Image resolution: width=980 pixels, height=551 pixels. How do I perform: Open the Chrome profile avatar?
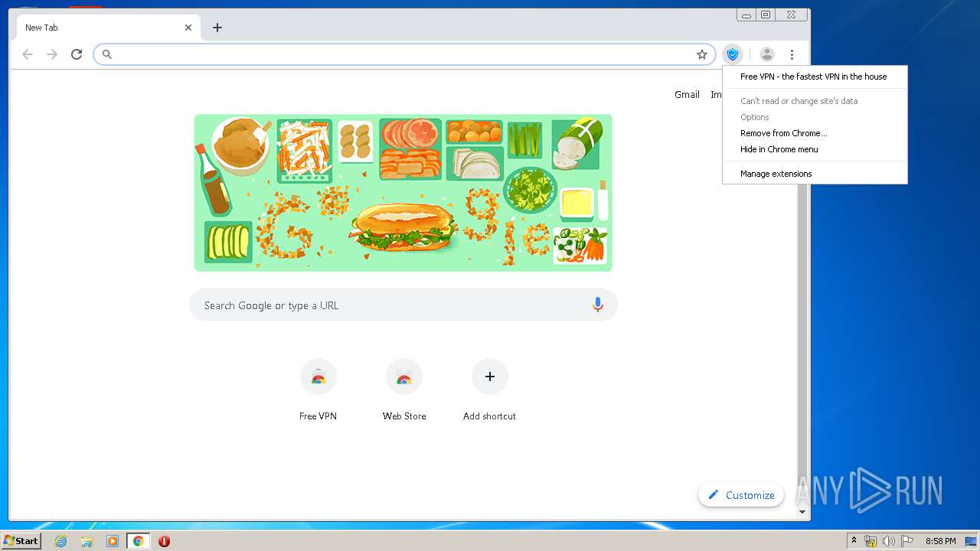tap(766, 54)
